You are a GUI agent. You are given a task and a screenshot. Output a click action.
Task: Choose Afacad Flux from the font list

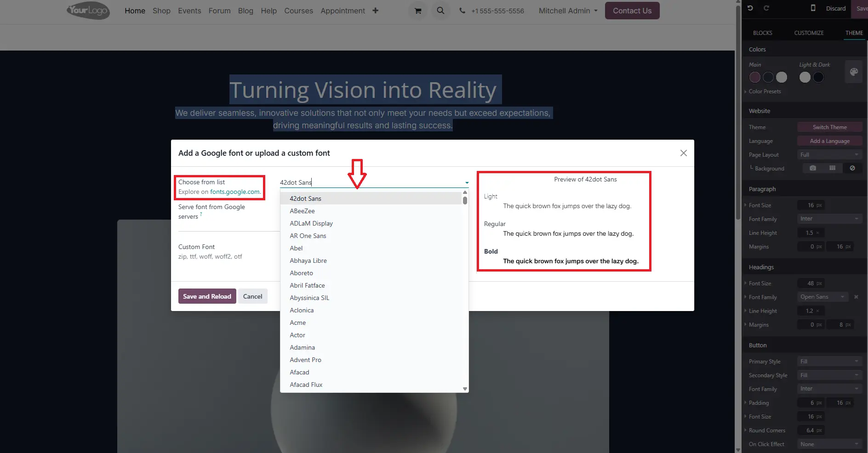[x=371, y=385]
